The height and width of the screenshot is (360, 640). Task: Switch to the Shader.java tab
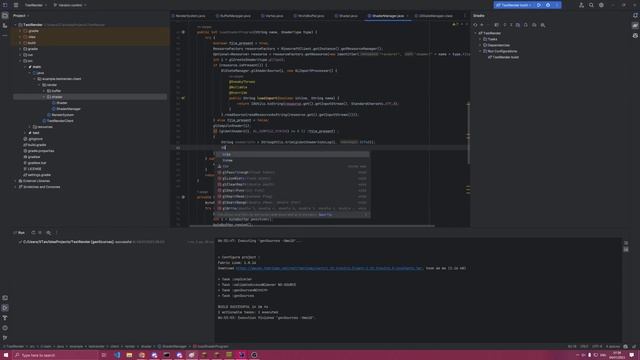(x=346, y=16)
